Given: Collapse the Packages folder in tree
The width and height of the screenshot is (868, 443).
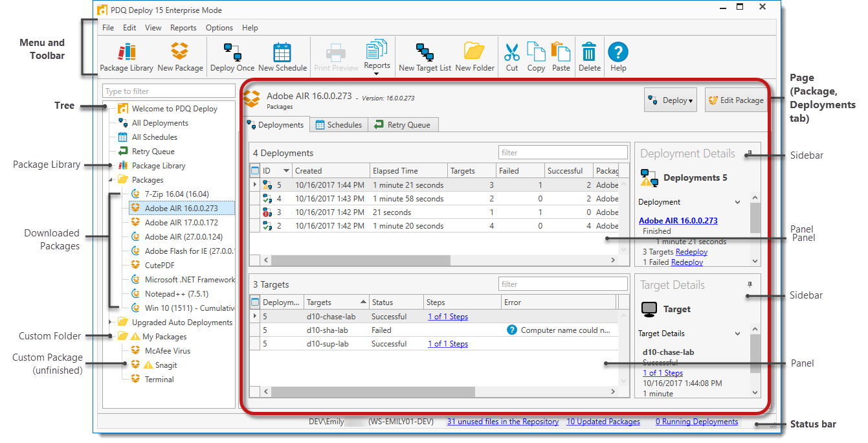Looking at the screenshot, I should [x=110, y=180].
